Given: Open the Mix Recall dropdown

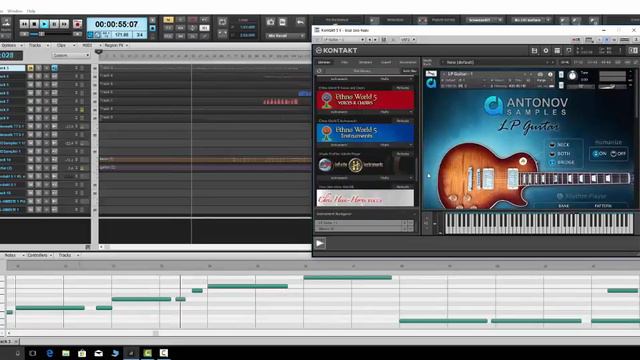Looking at the screenshot, I should click(286, 36).
